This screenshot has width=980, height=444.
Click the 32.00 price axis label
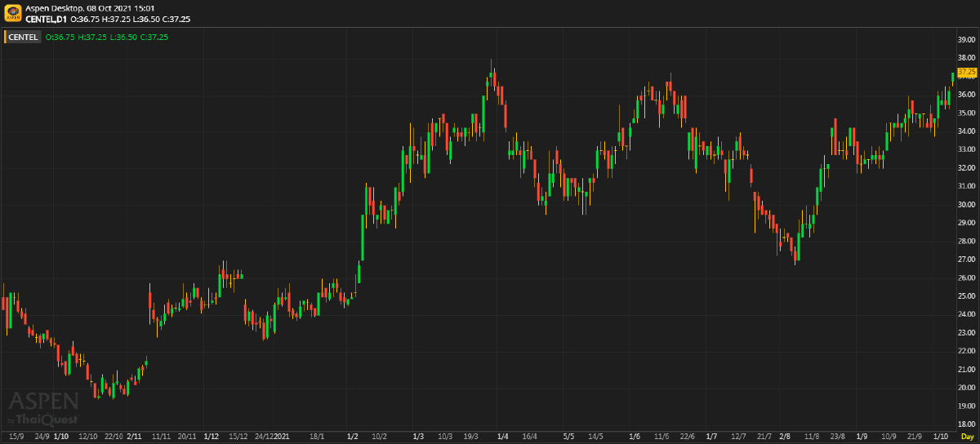(x=967, y=168)
